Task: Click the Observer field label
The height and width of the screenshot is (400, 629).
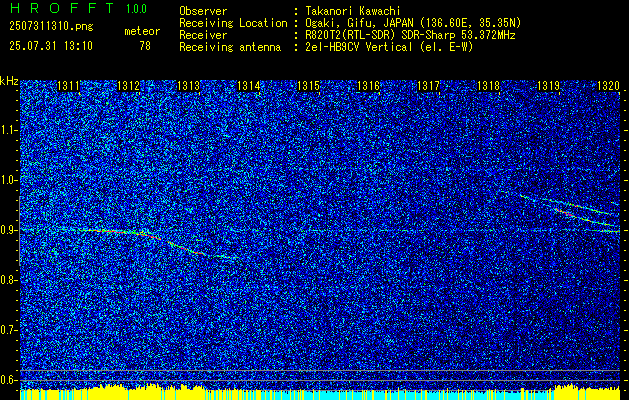Action: pos(203,11)
